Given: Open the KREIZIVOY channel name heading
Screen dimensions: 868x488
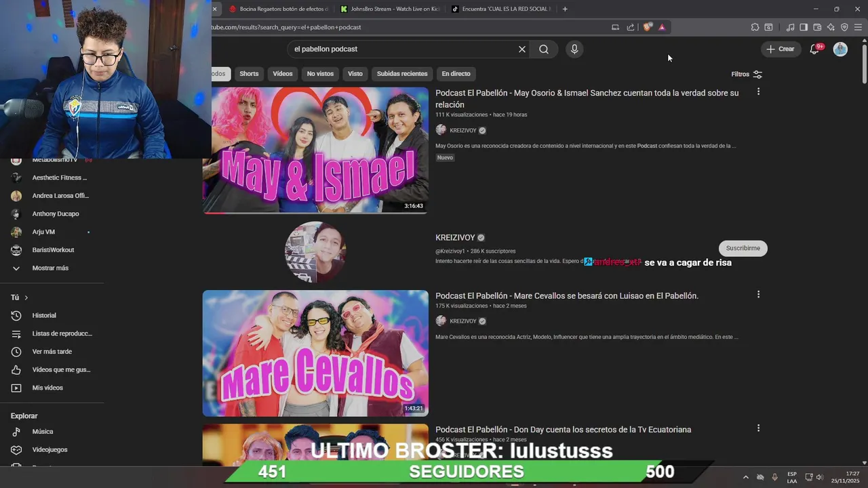Looking at the screenshot, I should click(455, 238).
